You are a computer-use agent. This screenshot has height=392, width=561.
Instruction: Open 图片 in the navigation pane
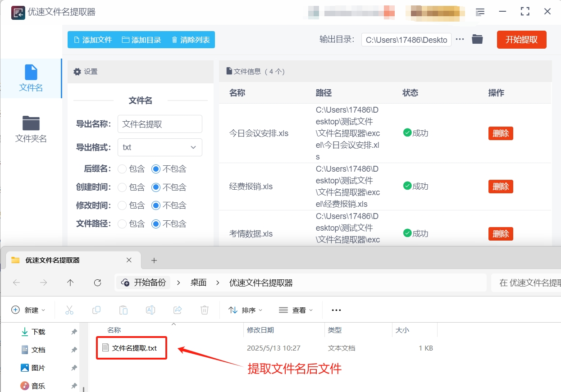(38, 368)
